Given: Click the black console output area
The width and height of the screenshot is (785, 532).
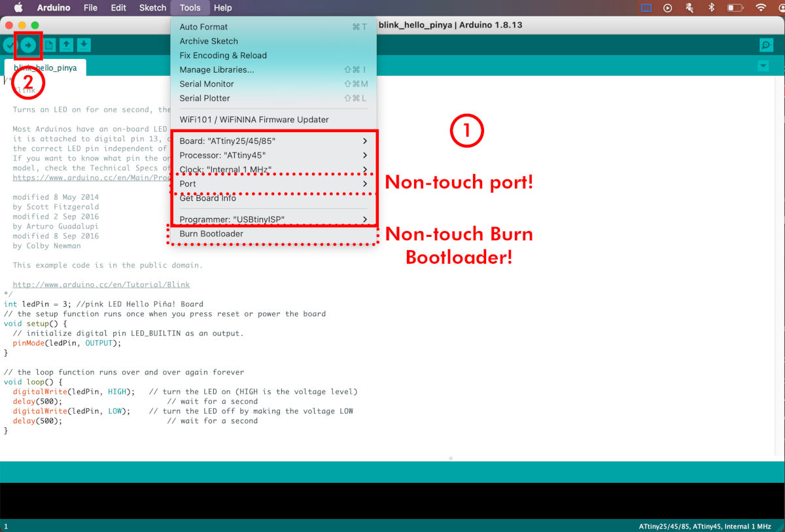Looking at the screenshot, I should pyautogui.click(x=392, y=501).
